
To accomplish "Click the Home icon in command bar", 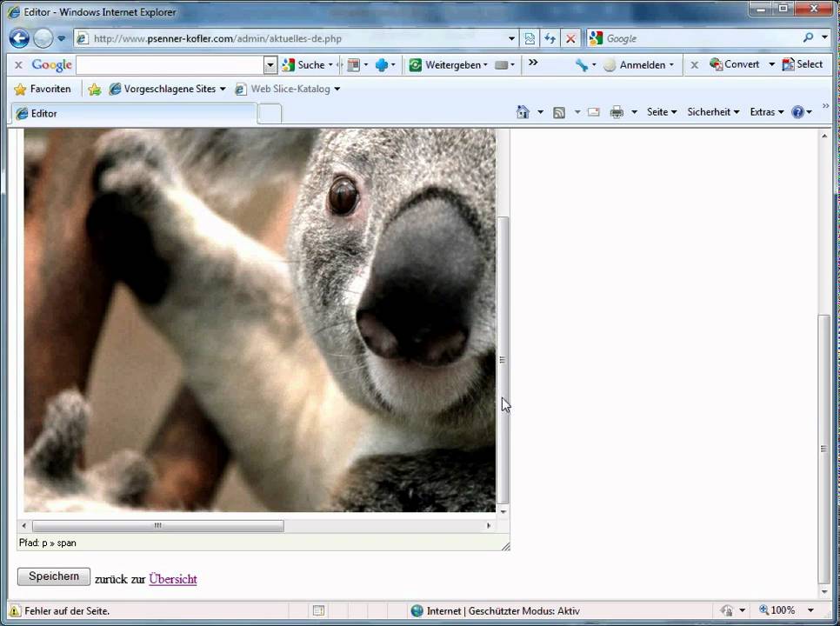I will pos(523,112).
